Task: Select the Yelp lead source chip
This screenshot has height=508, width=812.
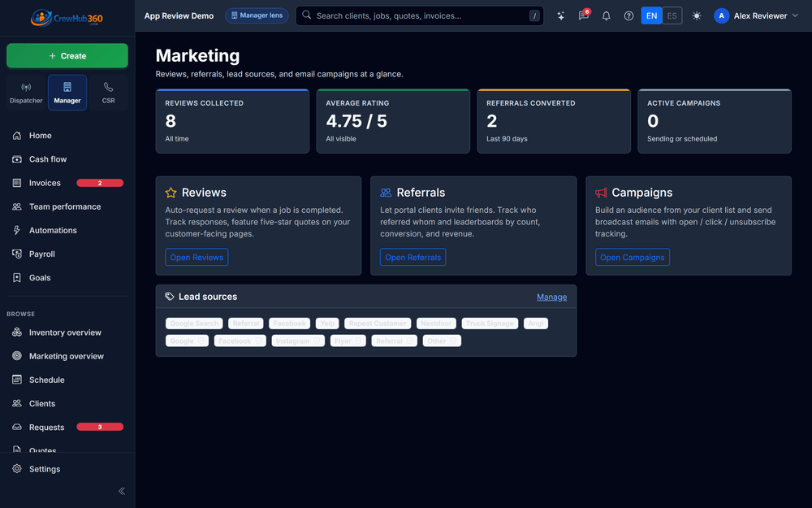Action: point(327,323)
